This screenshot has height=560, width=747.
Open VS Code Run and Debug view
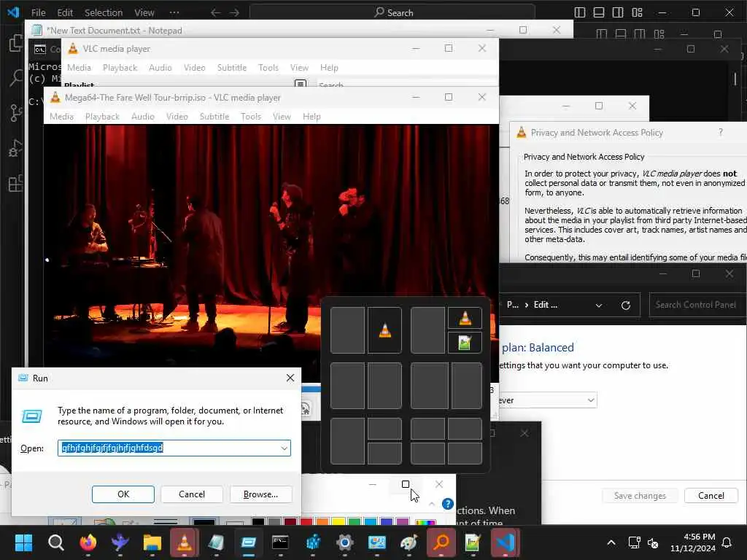tap(16, 148)
